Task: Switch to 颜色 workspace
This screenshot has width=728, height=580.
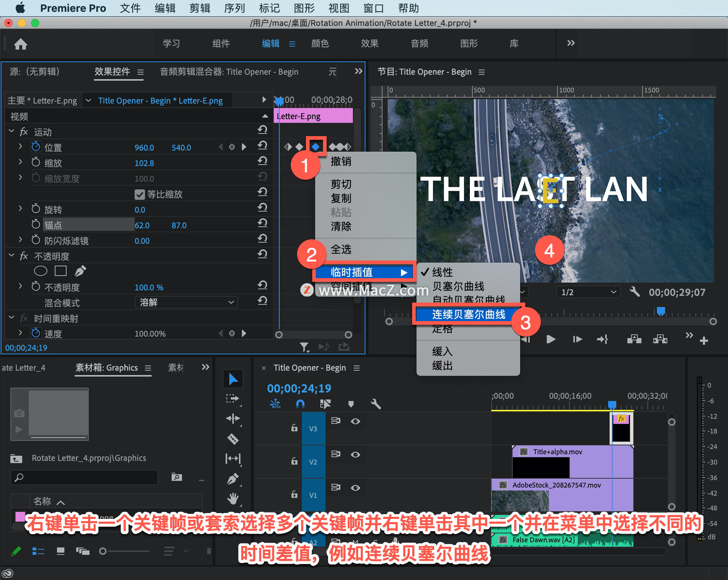Action: click(x=320, y=44)
